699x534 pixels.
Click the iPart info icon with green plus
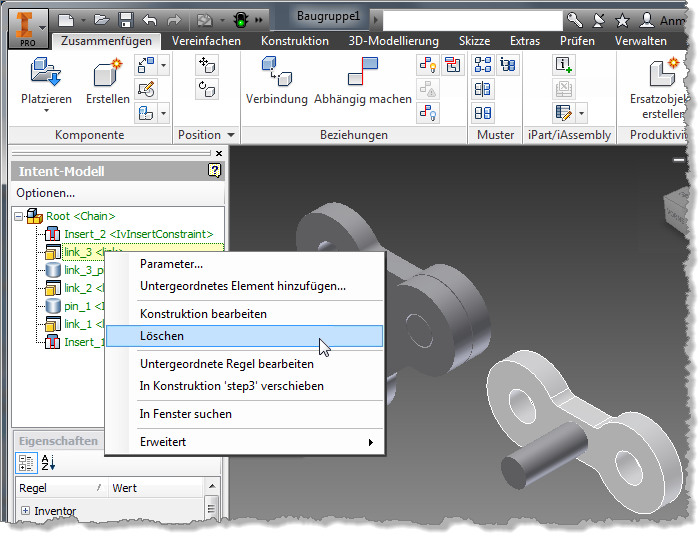(563, 65)
